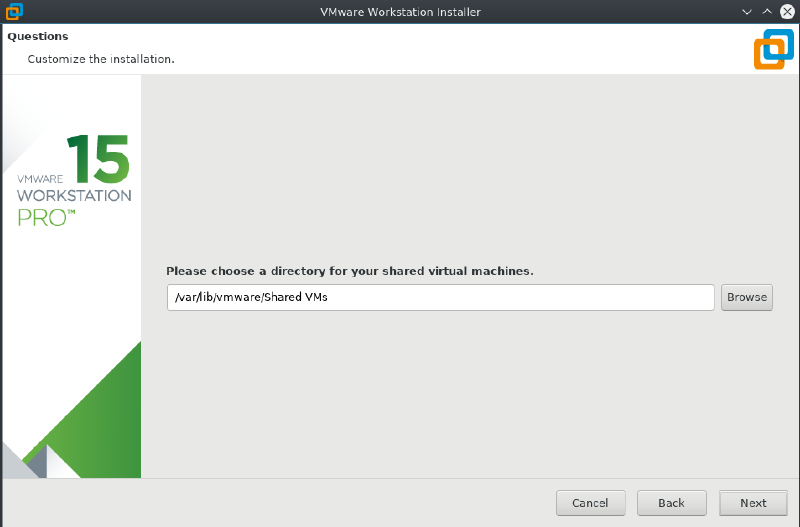This screenshot has height=527, width=800.
Task: Click the large green "15" in the banner
Action: 98,156
